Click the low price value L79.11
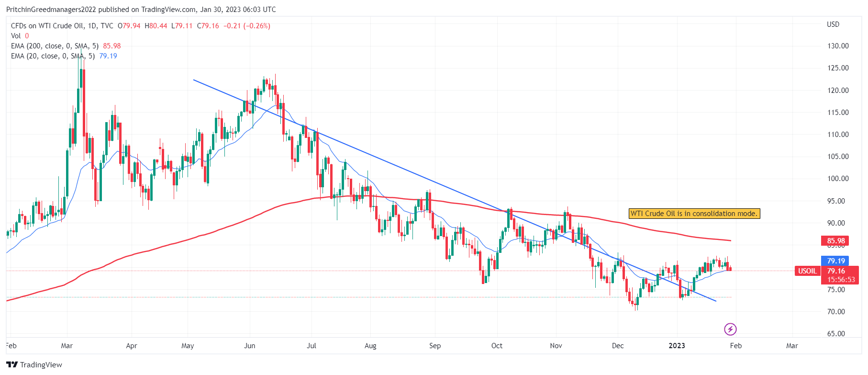The width and height of the screenshot is (868, 375). (182, 26)
